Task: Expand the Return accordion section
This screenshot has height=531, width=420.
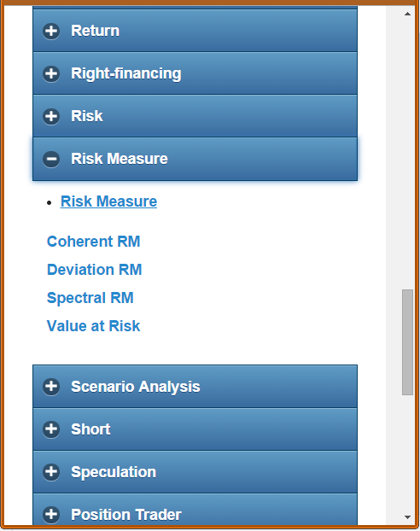Action: pos(195,31)
